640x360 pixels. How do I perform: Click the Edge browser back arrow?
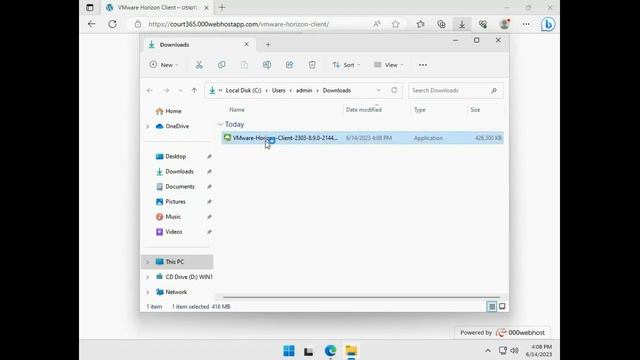(x=92, y=24)
